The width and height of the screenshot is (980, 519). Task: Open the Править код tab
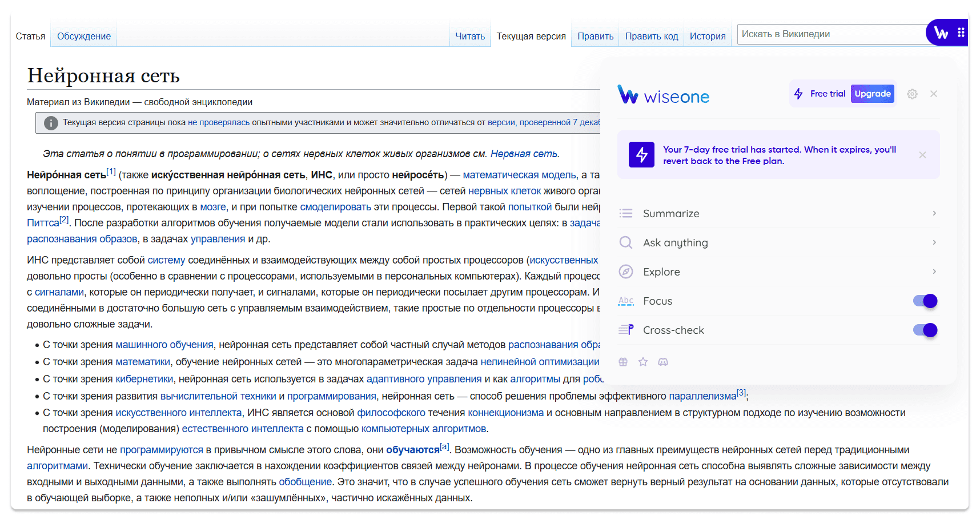652,36
